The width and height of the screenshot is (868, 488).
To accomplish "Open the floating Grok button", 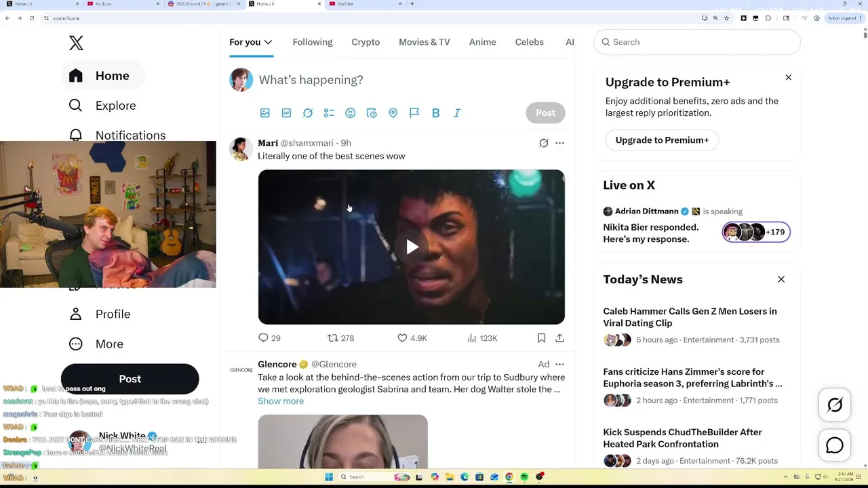I will [835, 405].
